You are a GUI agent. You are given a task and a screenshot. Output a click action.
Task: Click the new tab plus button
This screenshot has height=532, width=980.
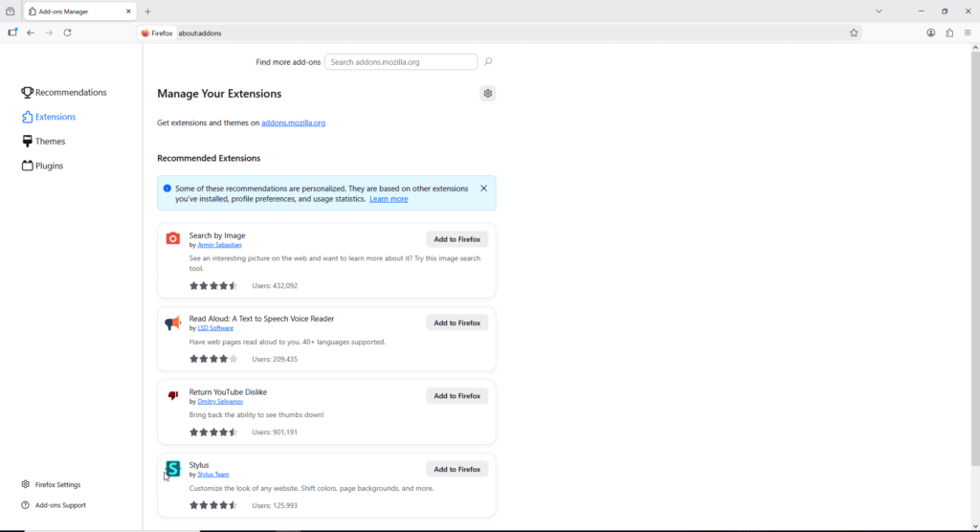coord(147,11)
